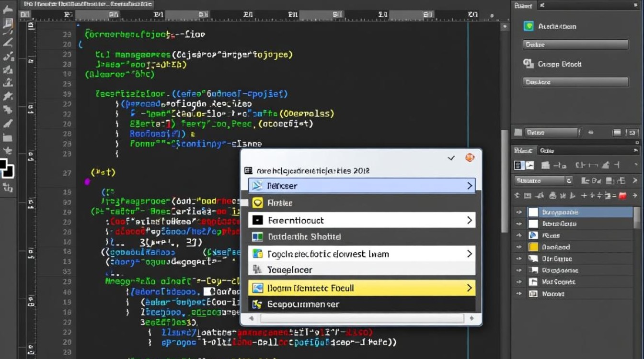Expand the highlighted blue popup item's submenu arrow
The image size is (644, 359).
point(470,186)
